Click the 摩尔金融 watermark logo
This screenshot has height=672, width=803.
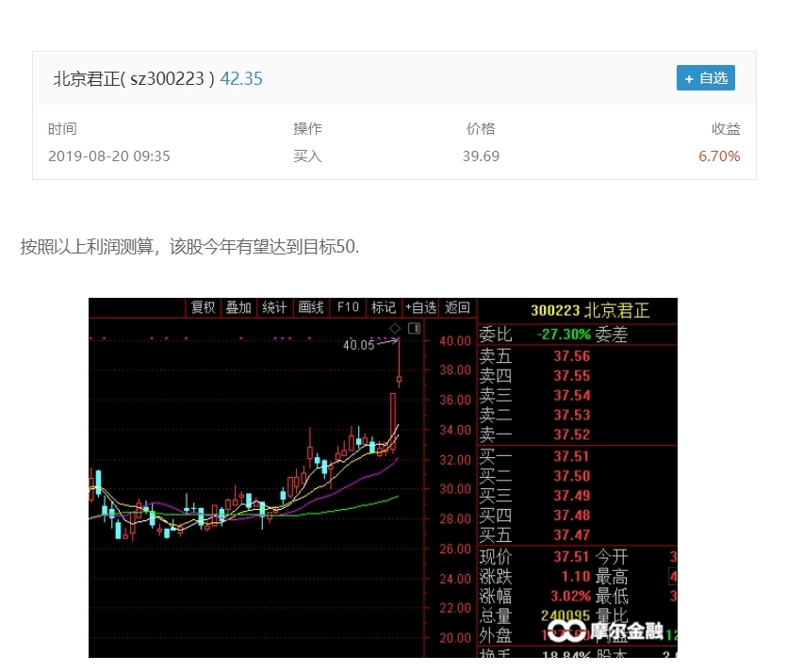pyautogui.click(x=605, y=631)
